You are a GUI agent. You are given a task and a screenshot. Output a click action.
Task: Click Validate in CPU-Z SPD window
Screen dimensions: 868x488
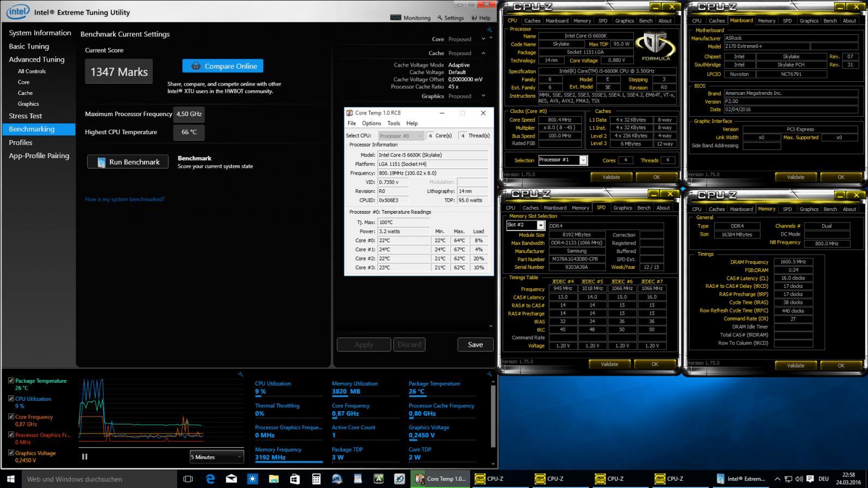tap(609, 364)
